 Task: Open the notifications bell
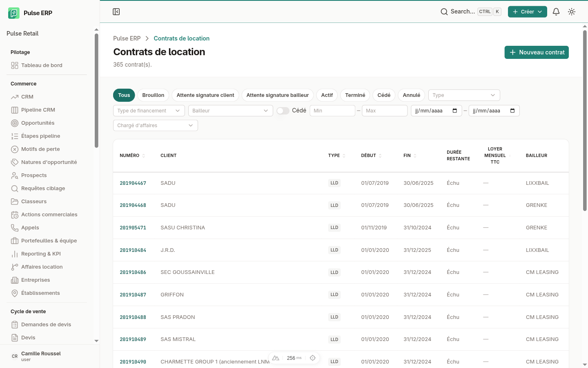[556, 12]
